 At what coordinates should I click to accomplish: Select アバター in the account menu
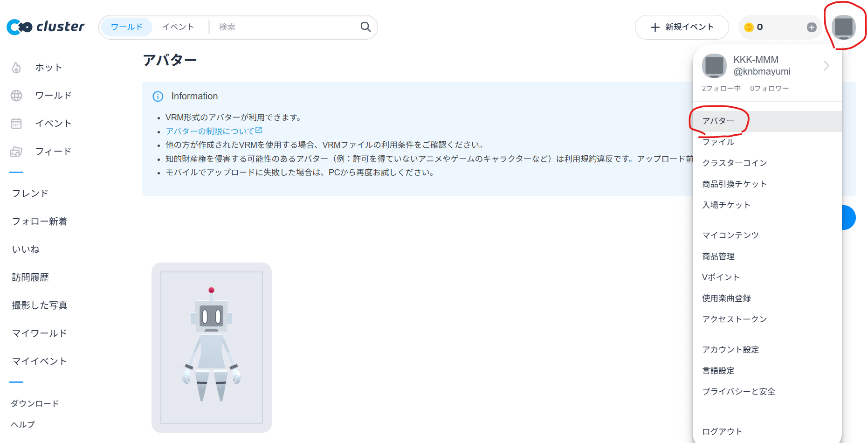(x=718, y=121)
